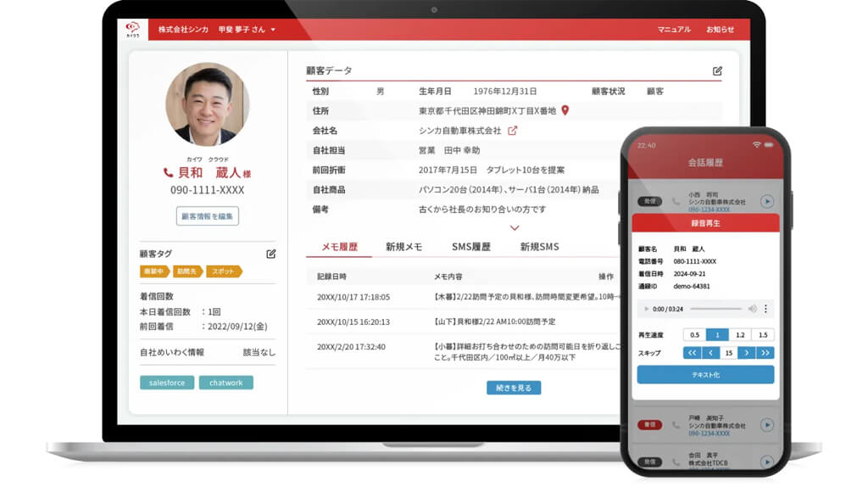868x487 pixels.
Task: Edit customer tags with pencil icon
Action: tap(270, 254)
